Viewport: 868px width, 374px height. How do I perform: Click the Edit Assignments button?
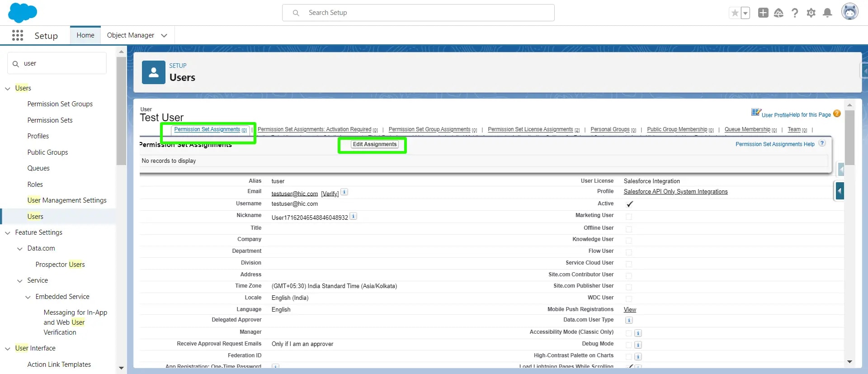coord(374,144)
